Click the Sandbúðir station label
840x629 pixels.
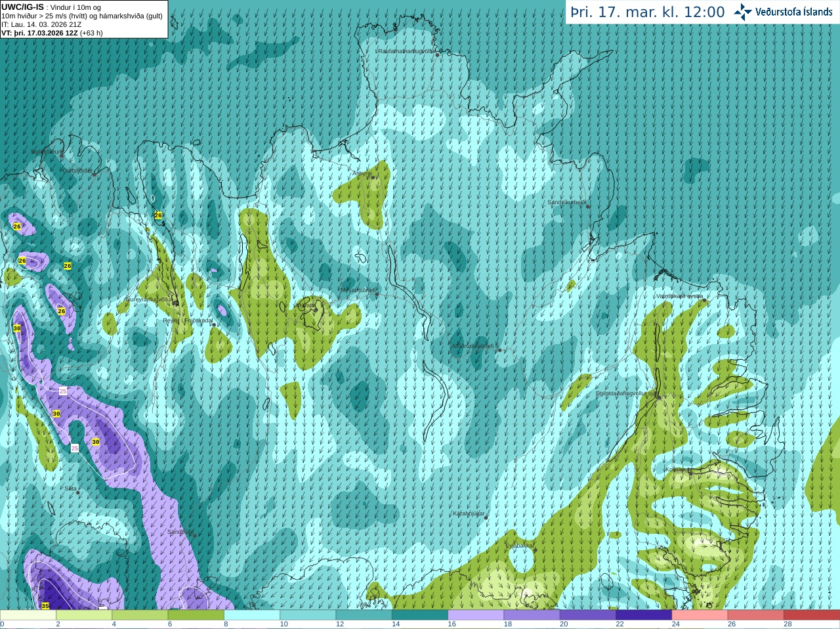click(180, 532)
